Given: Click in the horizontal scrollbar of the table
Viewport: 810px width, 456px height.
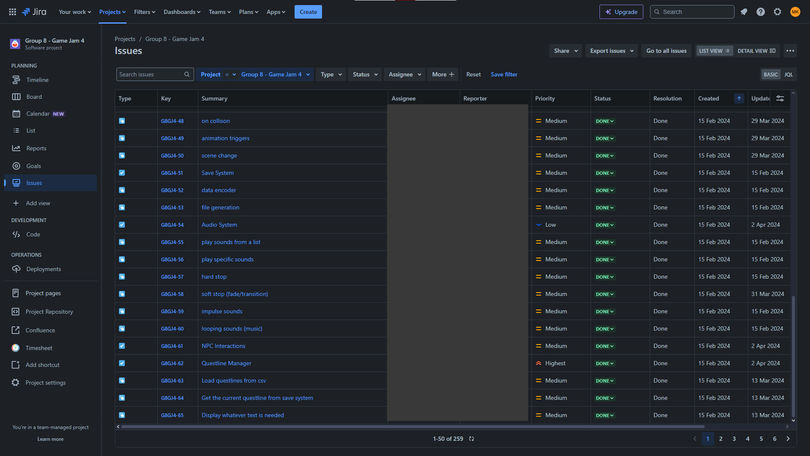Looking at the screenshot, I should click(x=412, y=427).
